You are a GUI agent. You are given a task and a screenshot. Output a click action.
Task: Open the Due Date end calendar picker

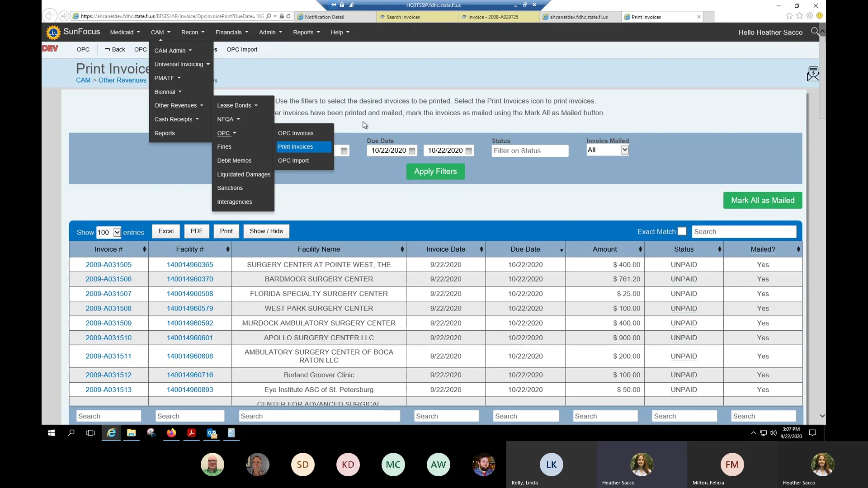pos(469,151)
